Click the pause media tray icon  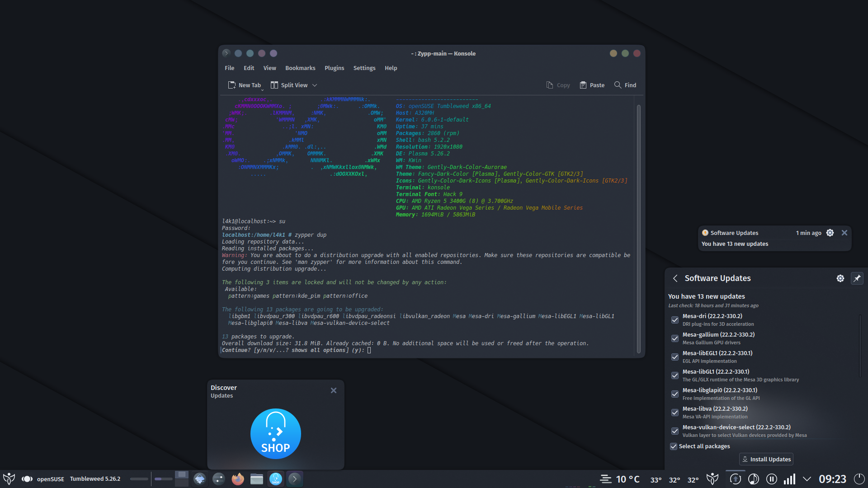[x=772, y=479]
